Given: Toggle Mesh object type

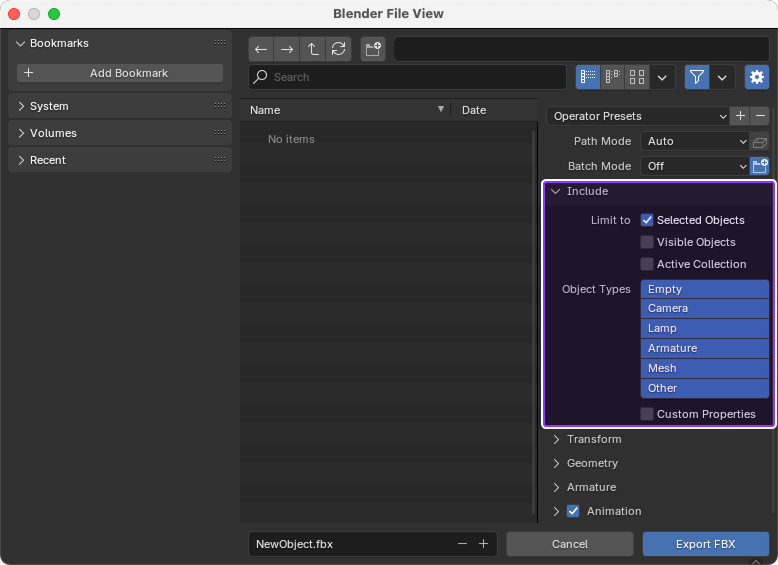Looking at the screenshot, I should [x=705, y=368].
